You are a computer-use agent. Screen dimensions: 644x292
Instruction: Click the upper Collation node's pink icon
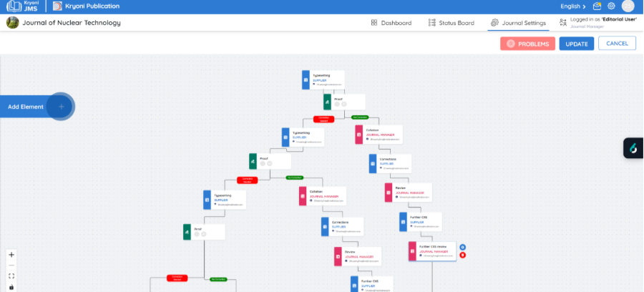pyautogui.click(x=359, y=135)
